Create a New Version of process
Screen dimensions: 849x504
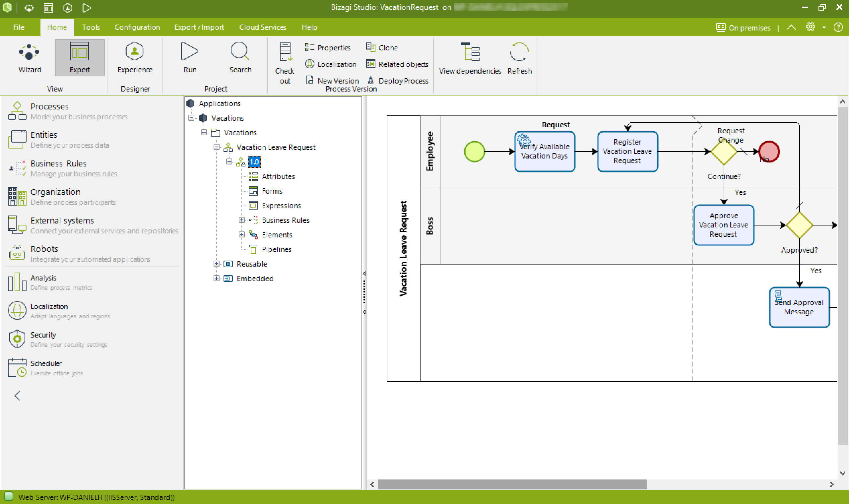[332, 81]
